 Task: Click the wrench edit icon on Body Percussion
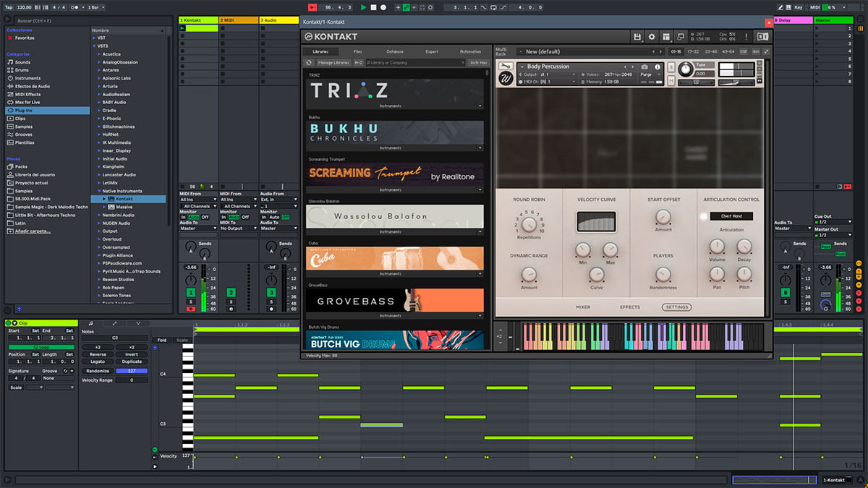(x=505, y=67)
